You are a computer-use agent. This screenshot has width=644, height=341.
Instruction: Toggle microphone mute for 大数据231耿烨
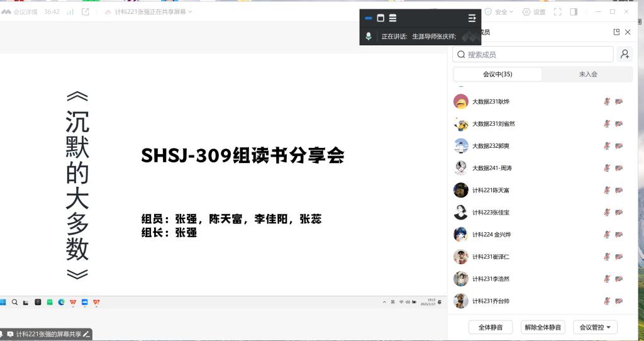pos(607,101)
